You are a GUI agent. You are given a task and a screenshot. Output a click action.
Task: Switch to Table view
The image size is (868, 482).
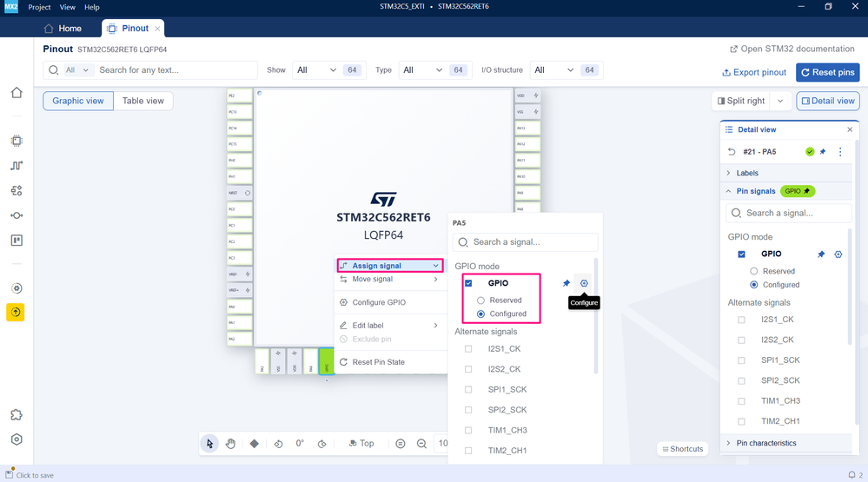142,101
